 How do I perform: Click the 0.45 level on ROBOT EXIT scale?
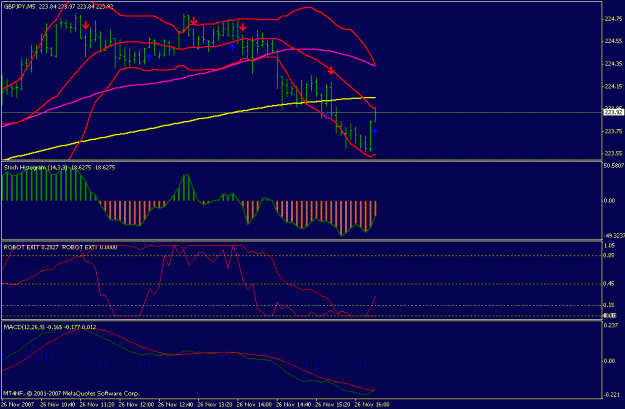pos(610,284)
